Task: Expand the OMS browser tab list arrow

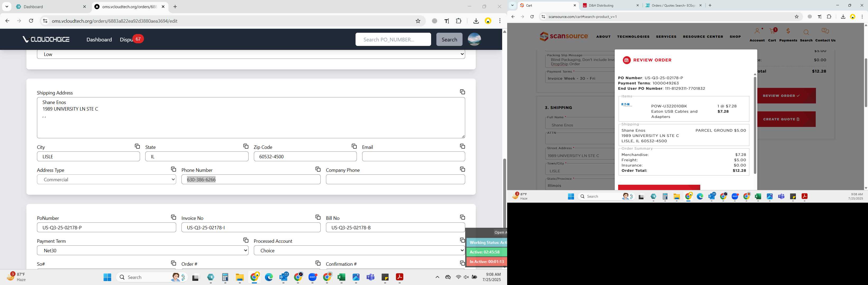Action: [6, 6]
